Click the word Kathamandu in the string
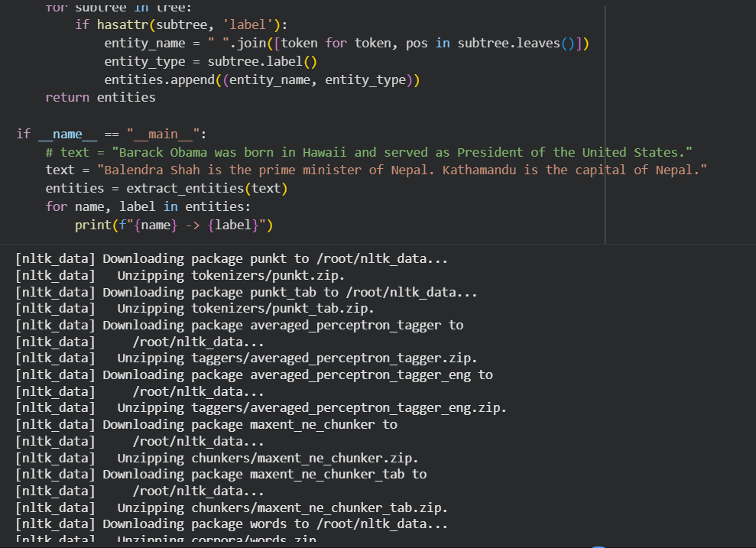This screenshot has height=548, width=756. coord(479,170)
